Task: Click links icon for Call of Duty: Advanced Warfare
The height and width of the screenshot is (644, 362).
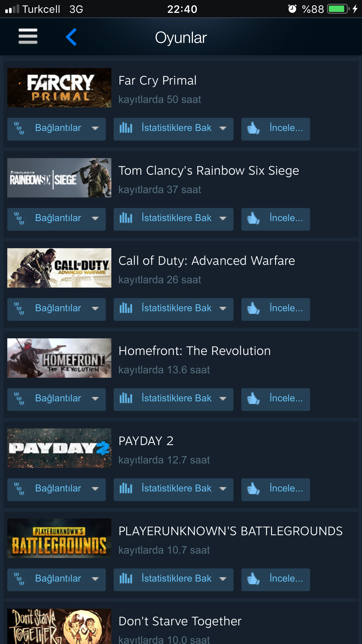Action: (19, 309)
